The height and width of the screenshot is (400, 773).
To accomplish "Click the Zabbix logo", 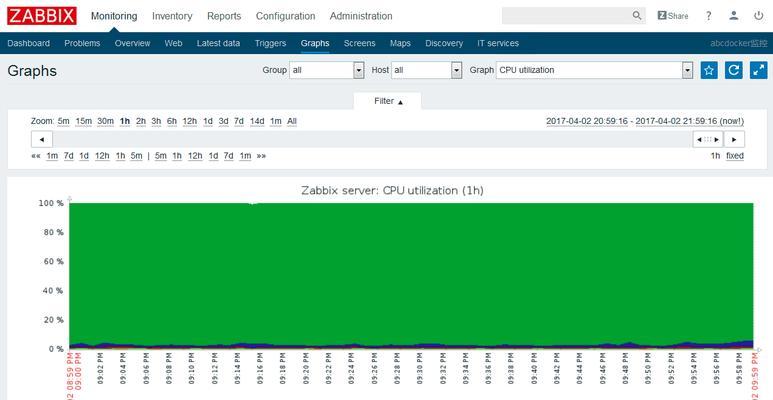I will (x=42, y=16).
